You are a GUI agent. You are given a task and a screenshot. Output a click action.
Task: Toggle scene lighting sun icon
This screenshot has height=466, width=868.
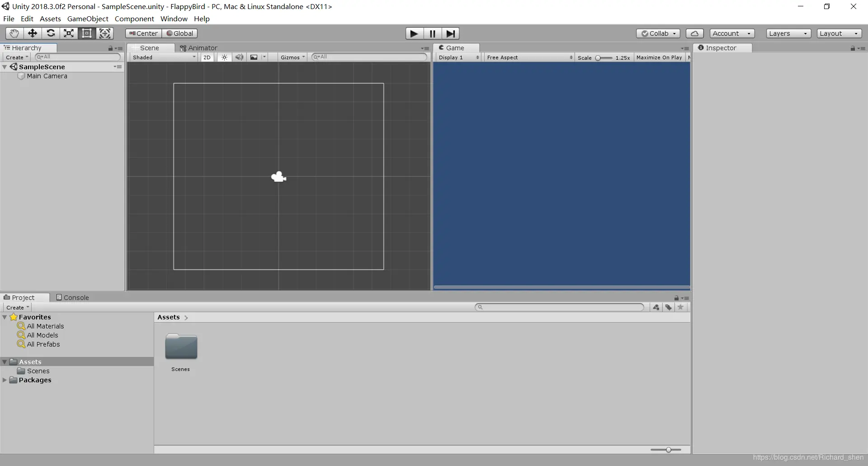tap(224, 57)
